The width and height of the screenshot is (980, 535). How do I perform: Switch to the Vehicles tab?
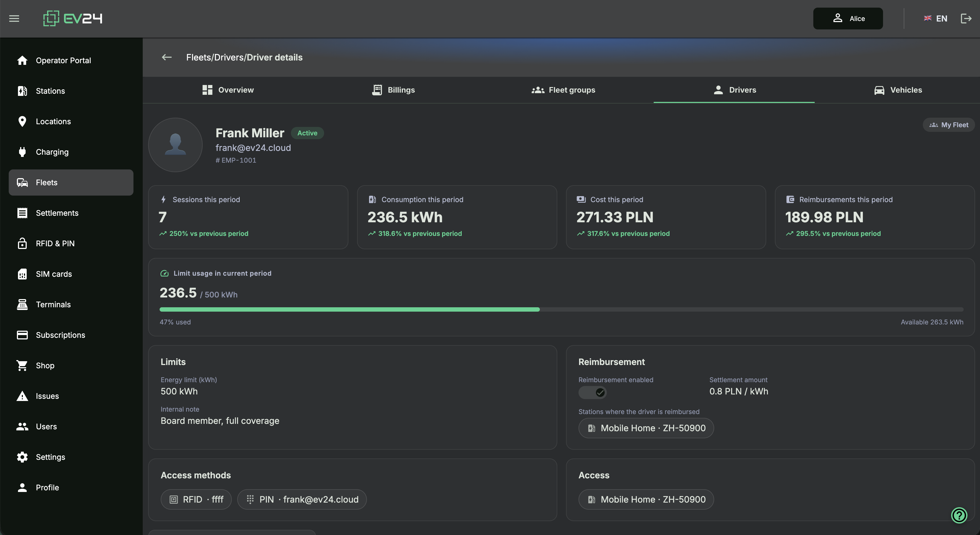(898, 90)
